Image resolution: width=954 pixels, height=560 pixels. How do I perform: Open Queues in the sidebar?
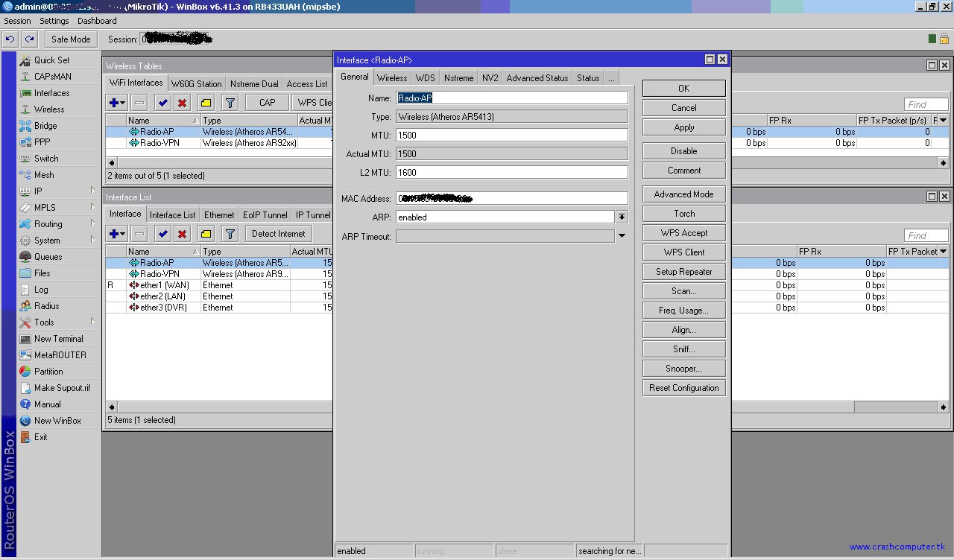(48, 257)
